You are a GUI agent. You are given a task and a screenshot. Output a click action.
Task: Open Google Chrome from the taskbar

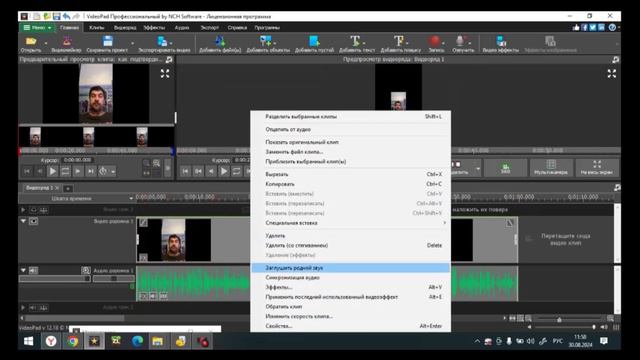[73, 341]
